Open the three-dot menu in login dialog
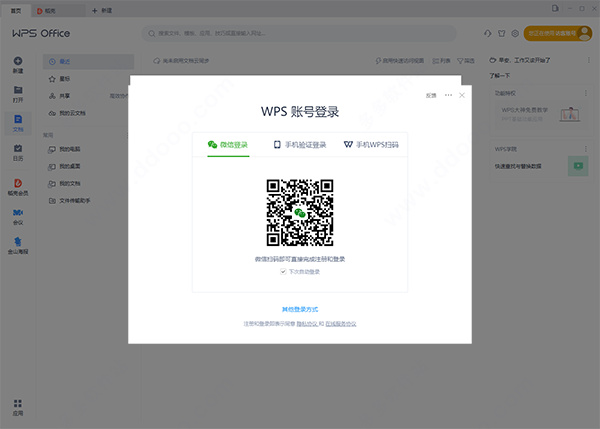The width and height of the screenshot is (600, 429). tap(448, 95)
